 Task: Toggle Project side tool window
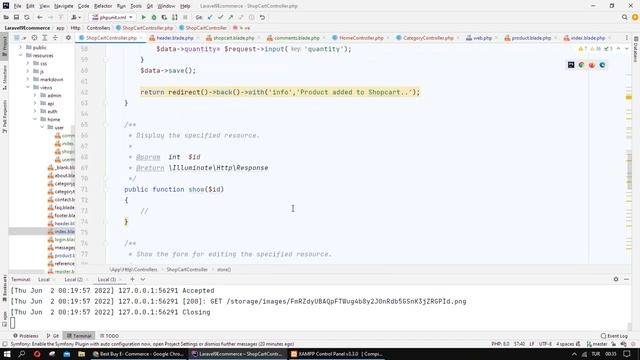(4, 46)
